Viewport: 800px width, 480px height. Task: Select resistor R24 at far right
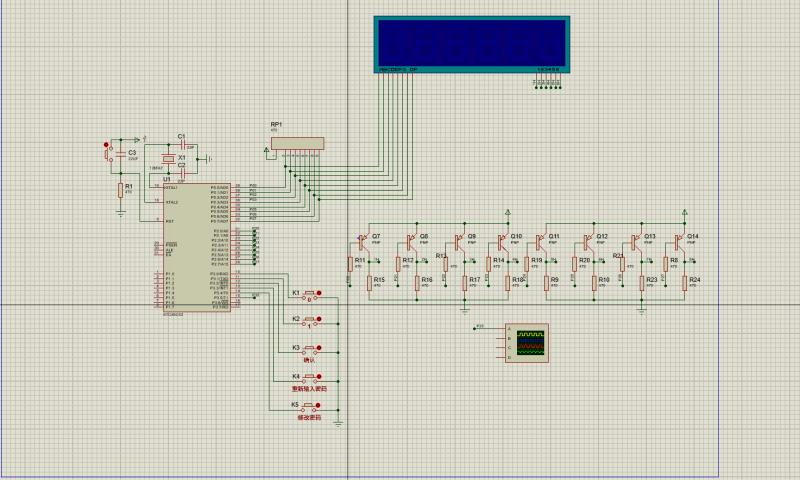[x=686, y=283]
